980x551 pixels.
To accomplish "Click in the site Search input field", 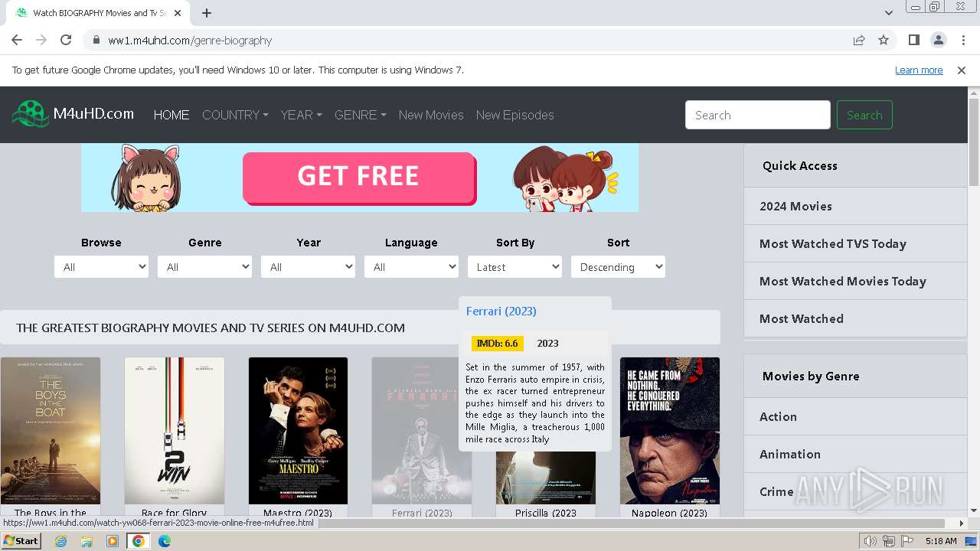I will (x=758, y=115).
